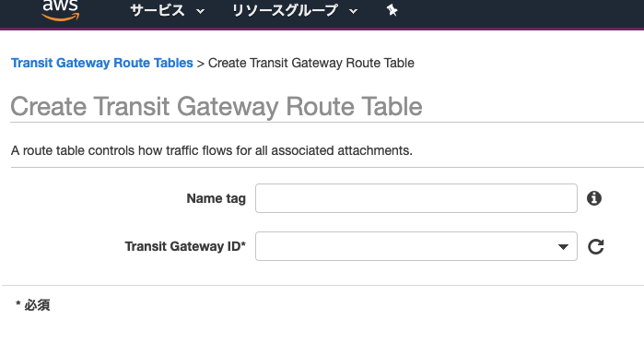The image size is (644, 355).
Task: Expand the chevron beside リソースグループ
Action: 353,11
